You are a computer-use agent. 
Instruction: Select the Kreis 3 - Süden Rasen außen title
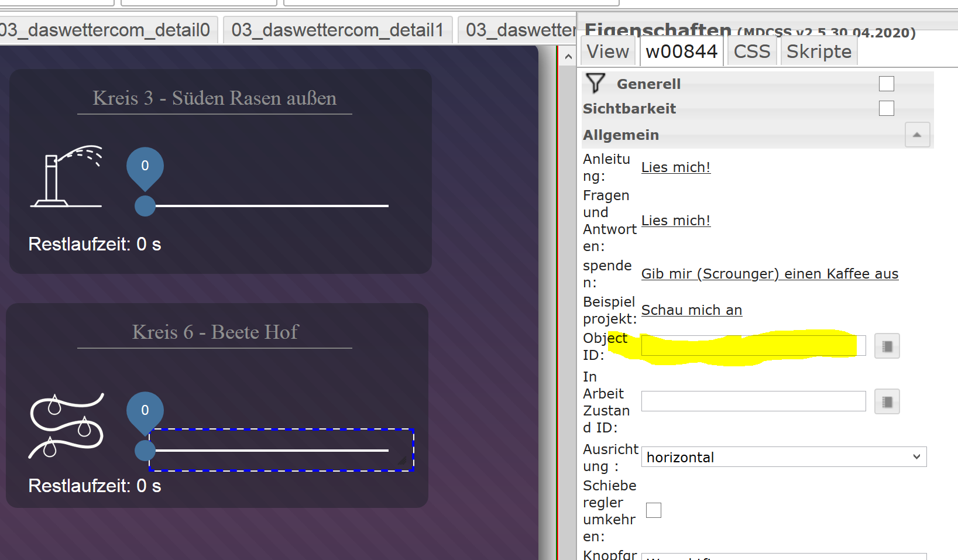point(215,98)
